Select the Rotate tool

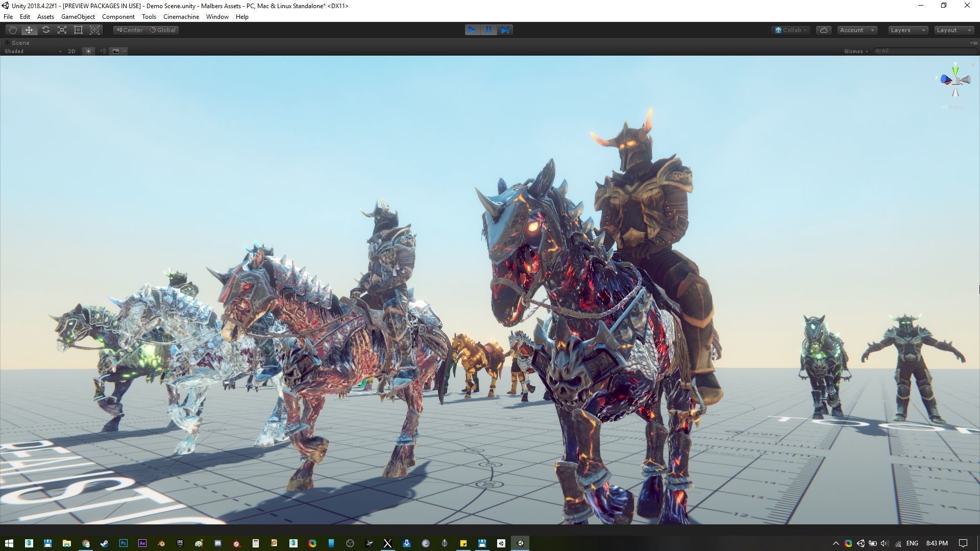(x=45, y=30)
